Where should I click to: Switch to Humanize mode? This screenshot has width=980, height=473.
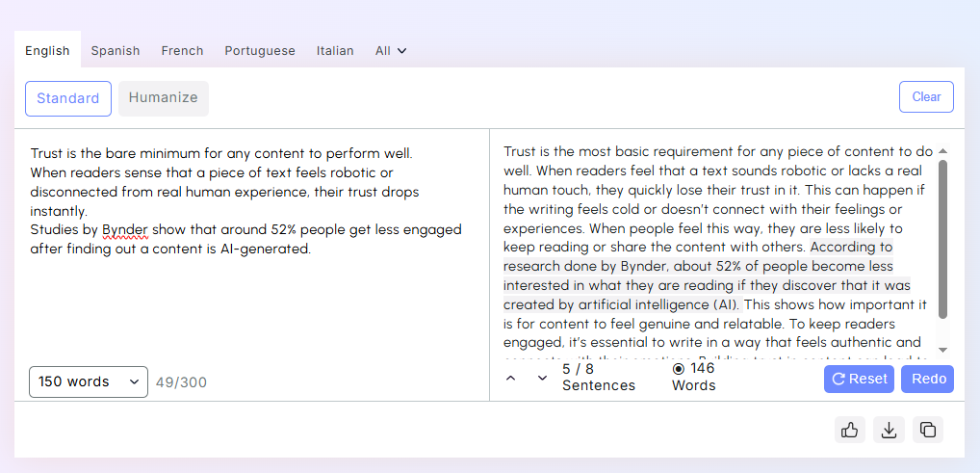pyautogui.click(x=163, y=97)
